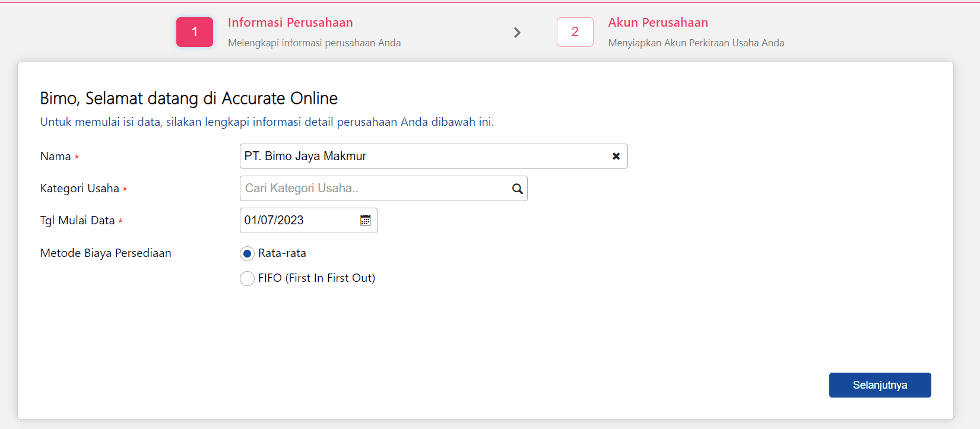Viewport: 980px width, 429px height.
Task: Open the calendar date picker icon
Action: (x=366, y=220)
